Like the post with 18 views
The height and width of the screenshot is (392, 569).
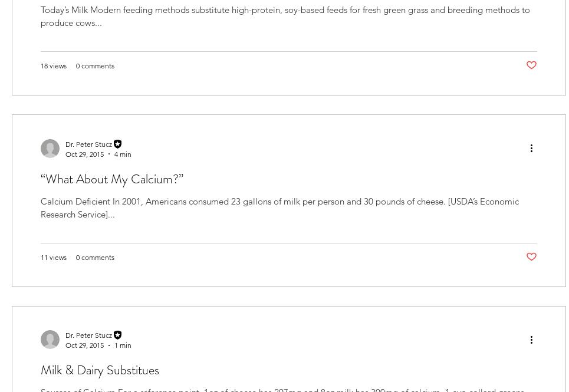(x=531, y=65)
